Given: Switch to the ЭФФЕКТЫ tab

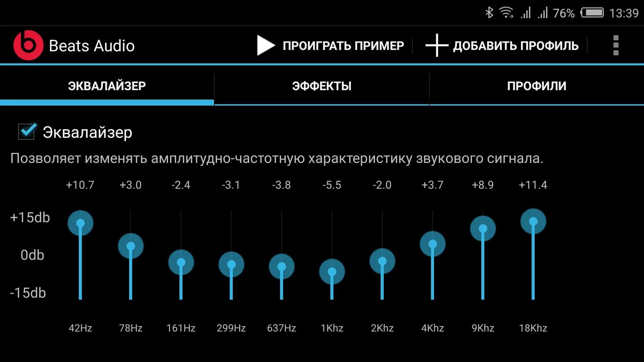Looking at the screenshot, I should point(322,86).
